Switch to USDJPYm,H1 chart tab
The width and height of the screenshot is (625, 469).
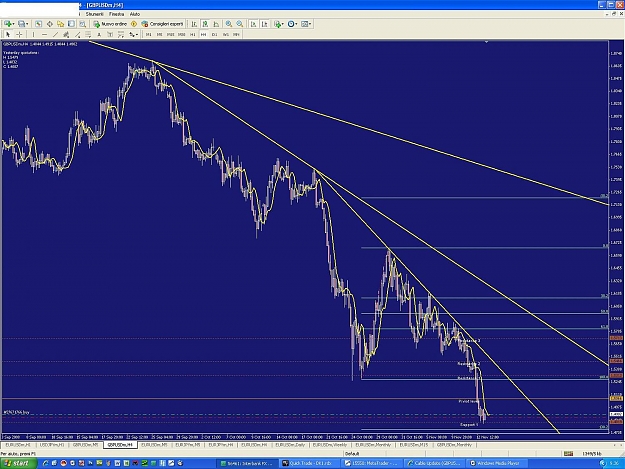[52, 444]
